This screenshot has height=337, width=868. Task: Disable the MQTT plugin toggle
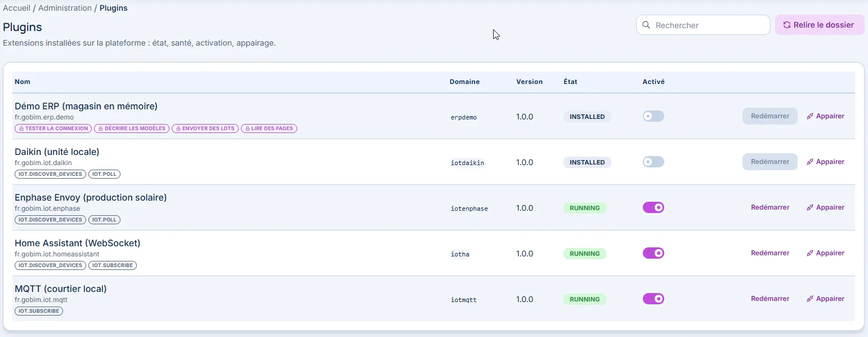point(654,299)
